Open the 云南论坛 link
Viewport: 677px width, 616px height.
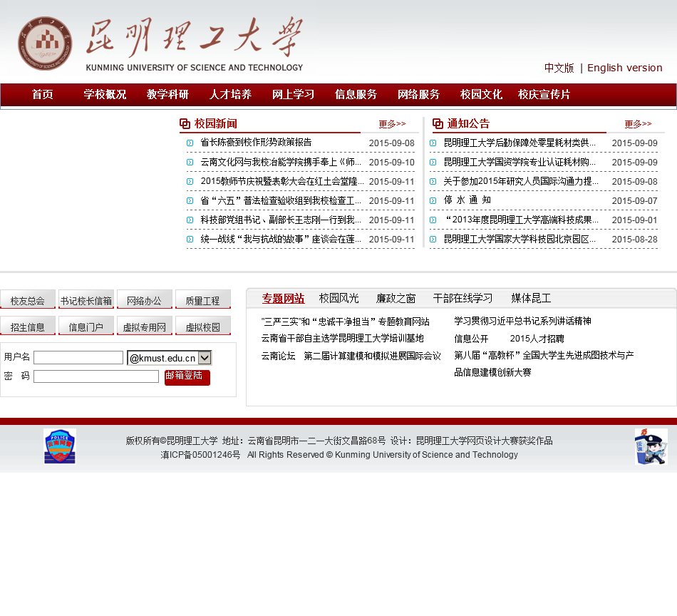[279, 356]
